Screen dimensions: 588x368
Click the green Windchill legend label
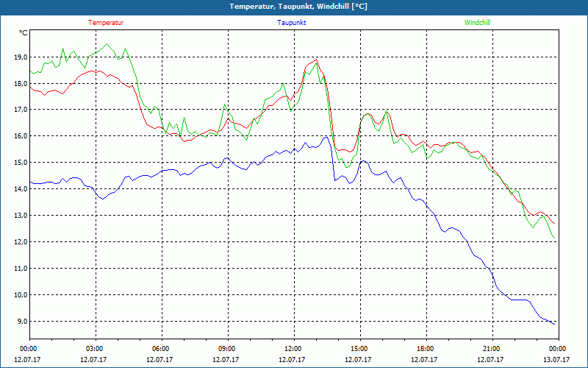pos(477,23)
